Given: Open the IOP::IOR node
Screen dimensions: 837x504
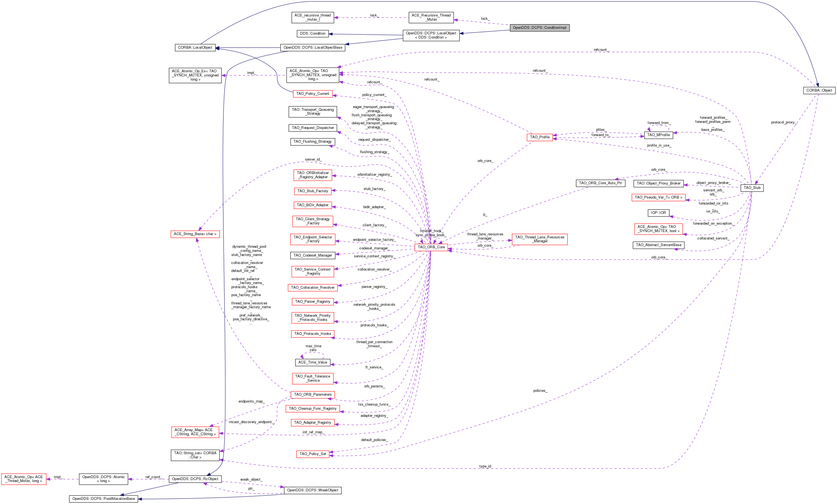Looking at the screenshot, I should (x=658, y=213).
